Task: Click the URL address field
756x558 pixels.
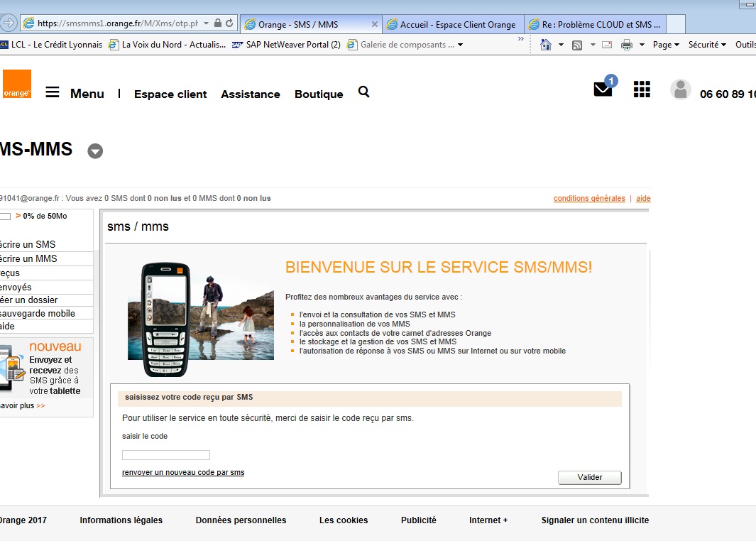Action: [x=118, y=23]
